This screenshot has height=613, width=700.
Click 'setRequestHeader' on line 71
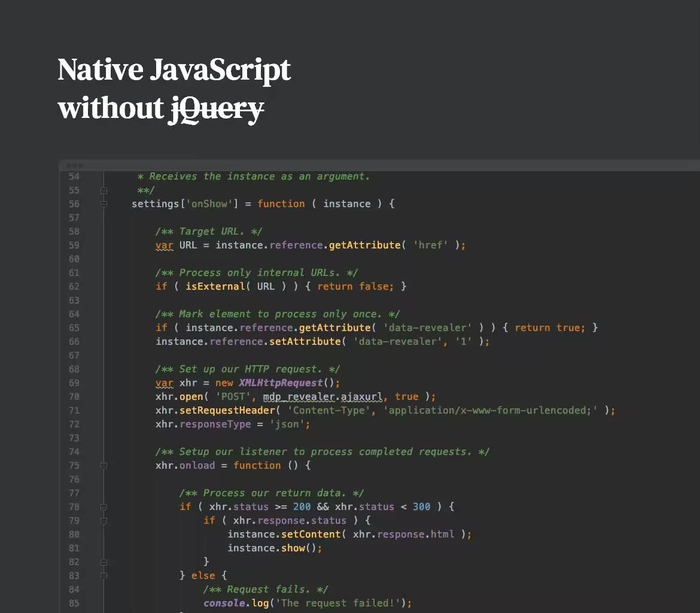tap(227, 411)
